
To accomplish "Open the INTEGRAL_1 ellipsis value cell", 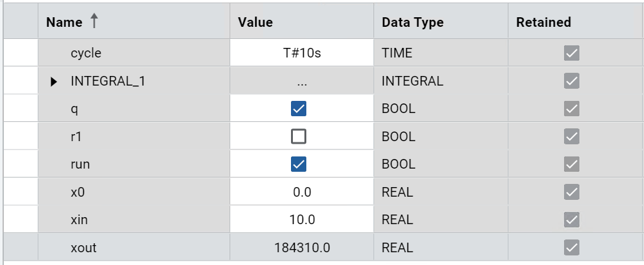I will (302, 81).
